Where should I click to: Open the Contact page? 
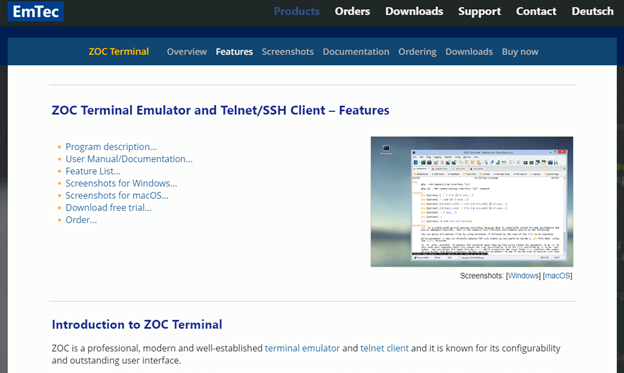tap(536, 11)
